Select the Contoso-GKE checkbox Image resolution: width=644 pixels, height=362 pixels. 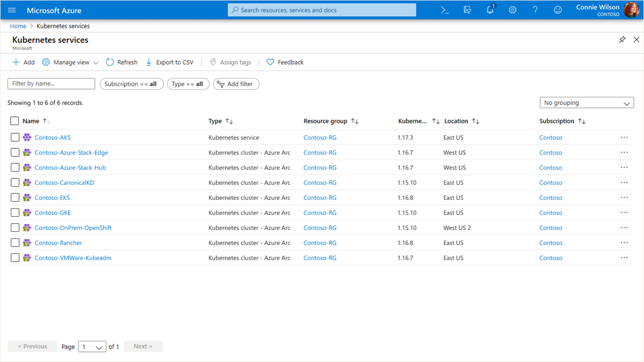click(15, 212)
